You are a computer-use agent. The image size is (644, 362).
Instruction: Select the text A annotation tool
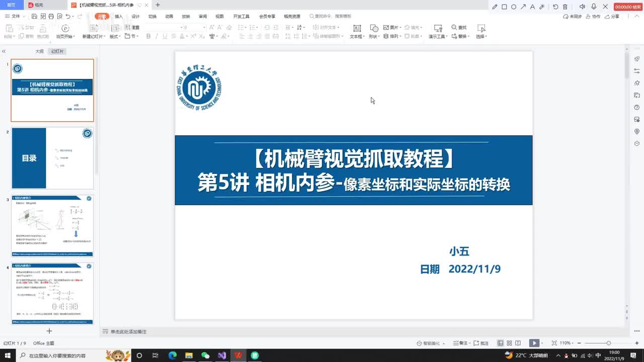click(533, 7)
